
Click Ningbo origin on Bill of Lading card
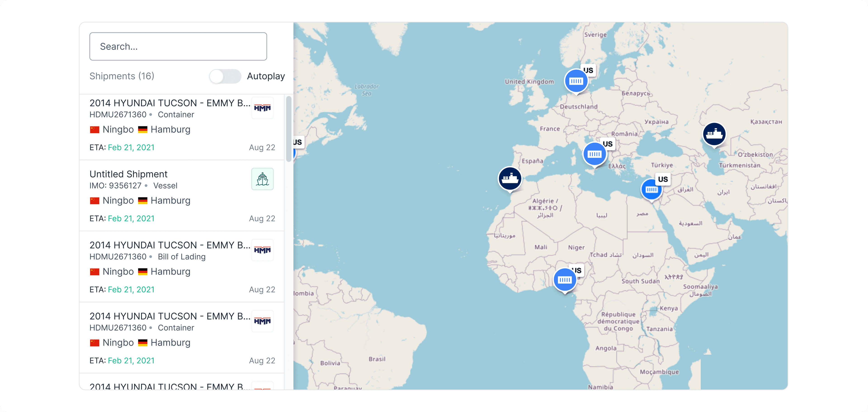pyautogui.click(x=118, y=272)
